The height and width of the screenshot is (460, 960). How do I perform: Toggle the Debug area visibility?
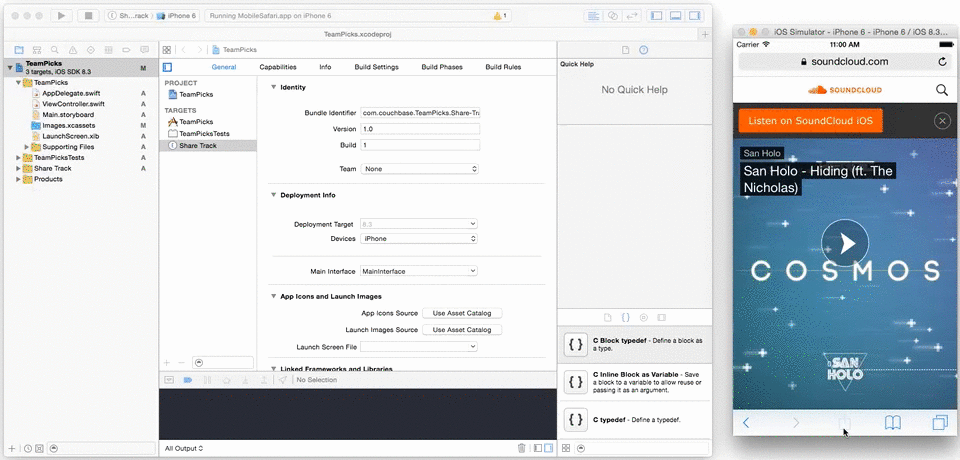(675, 16)
